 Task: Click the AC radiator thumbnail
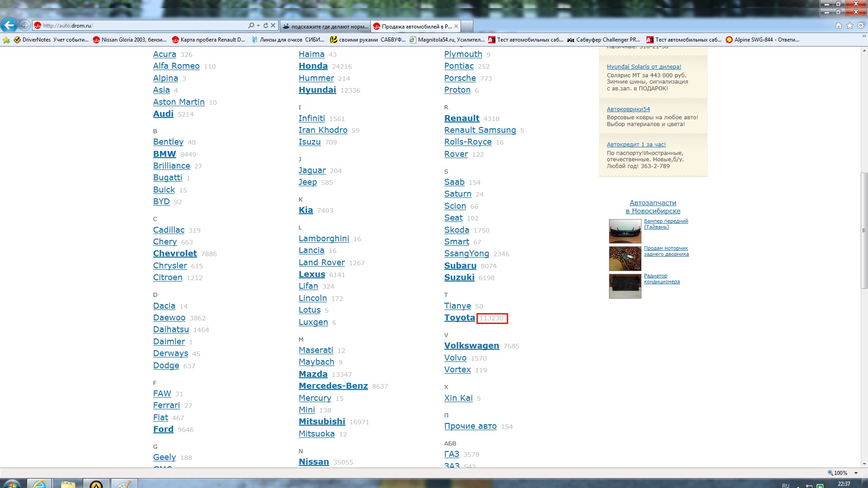point(625,286)
